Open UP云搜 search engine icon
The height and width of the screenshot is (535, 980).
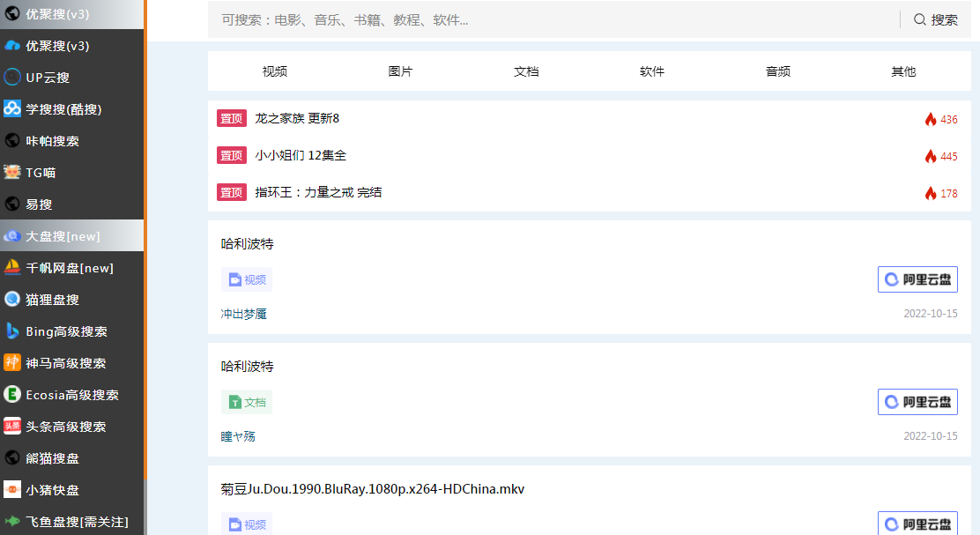(12, 78)
